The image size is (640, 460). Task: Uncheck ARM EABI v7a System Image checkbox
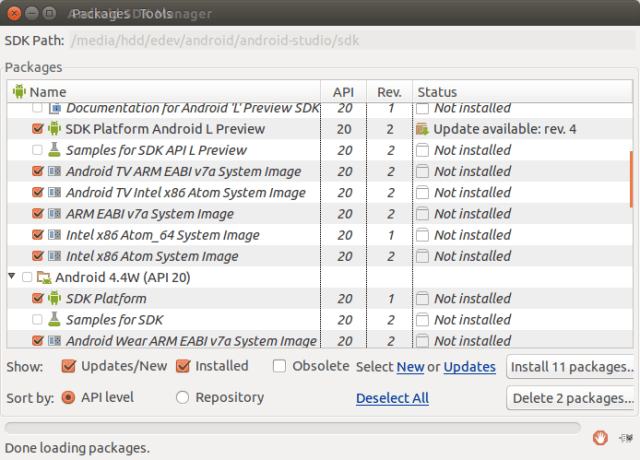tap(38, 213)
